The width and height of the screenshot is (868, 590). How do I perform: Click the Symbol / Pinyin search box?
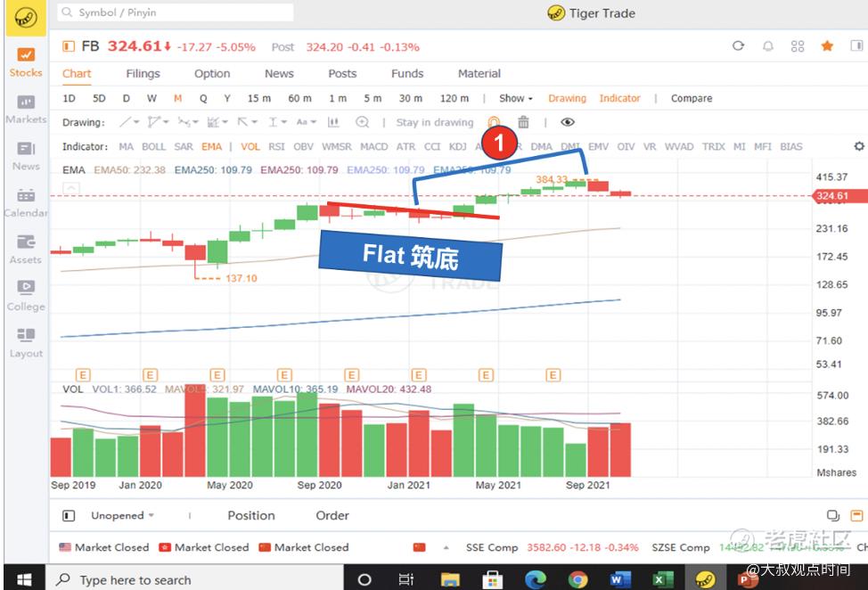coord(176,12)
